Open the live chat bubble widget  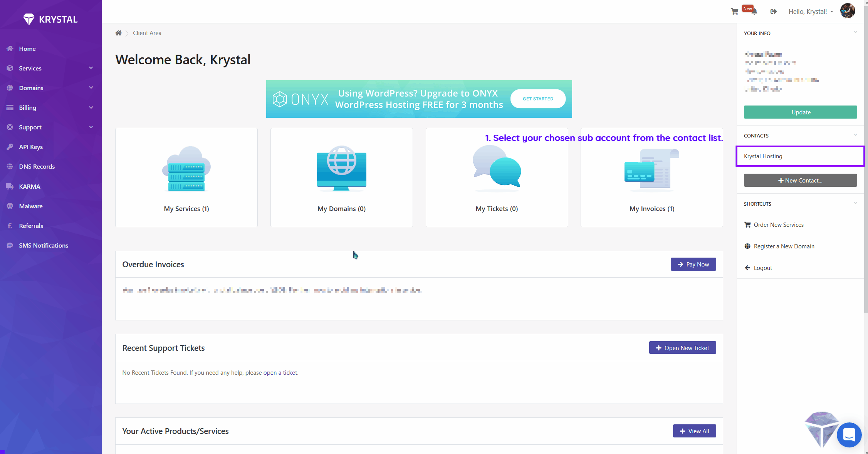point(849,435)
